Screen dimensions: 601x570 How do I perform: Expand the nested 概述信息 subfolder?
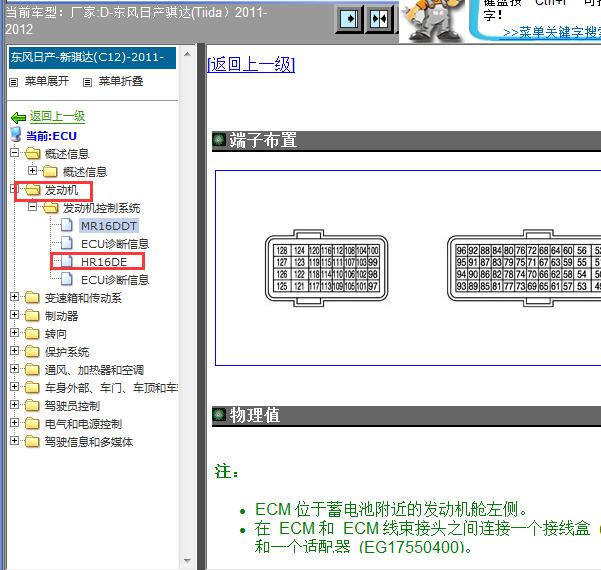click(33, 170)
